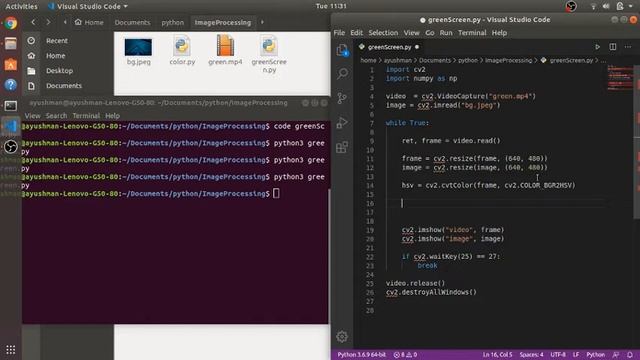Open Run menu in VS Code

click(x=446, y=33)
